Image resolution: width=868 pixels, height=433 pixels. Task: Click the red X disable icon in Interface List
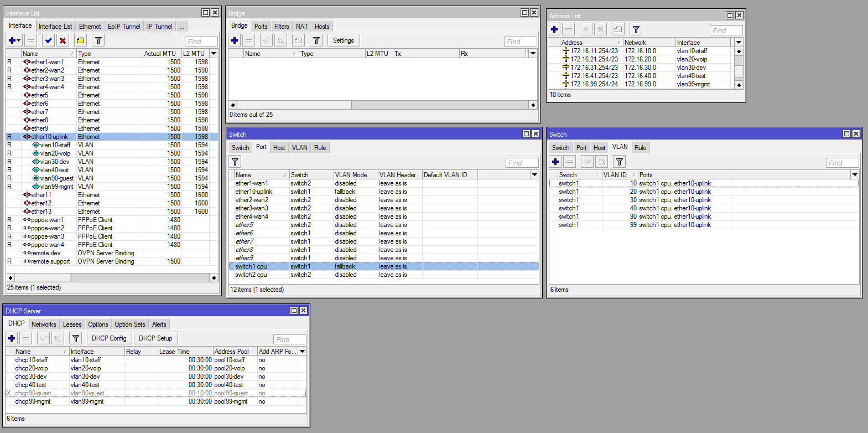point(63,40)
